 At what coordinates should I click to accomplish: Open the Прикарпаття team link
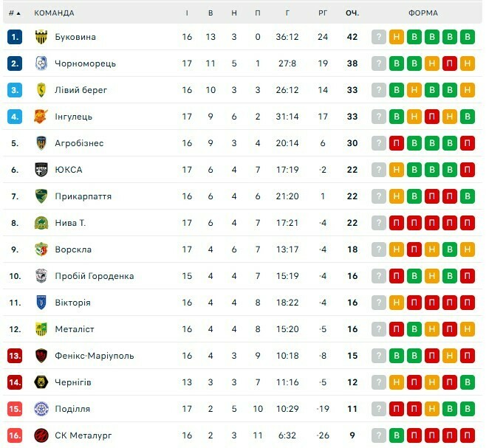click(x=83, y=196)
